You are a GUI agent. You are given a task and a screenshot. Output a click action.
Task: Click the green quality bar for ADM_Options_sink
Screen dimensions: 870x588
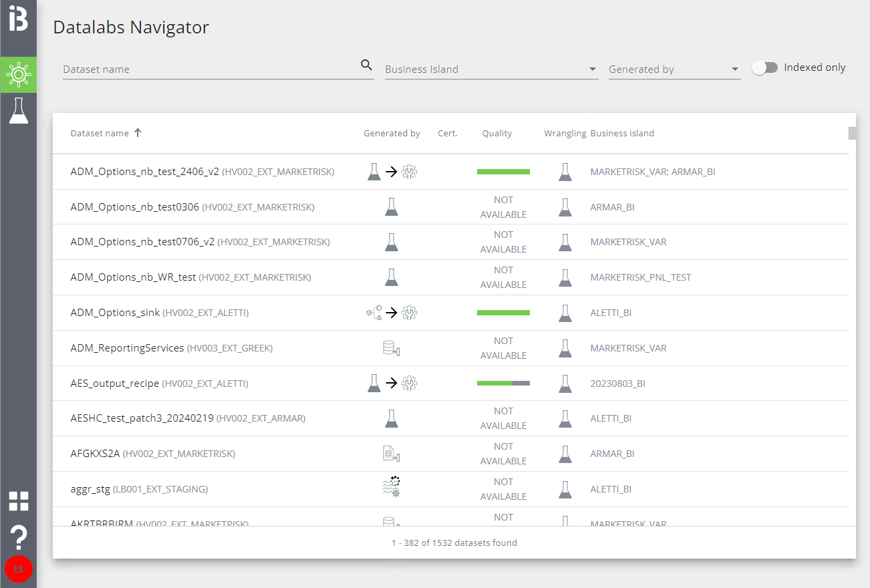[x=503, y=312]
